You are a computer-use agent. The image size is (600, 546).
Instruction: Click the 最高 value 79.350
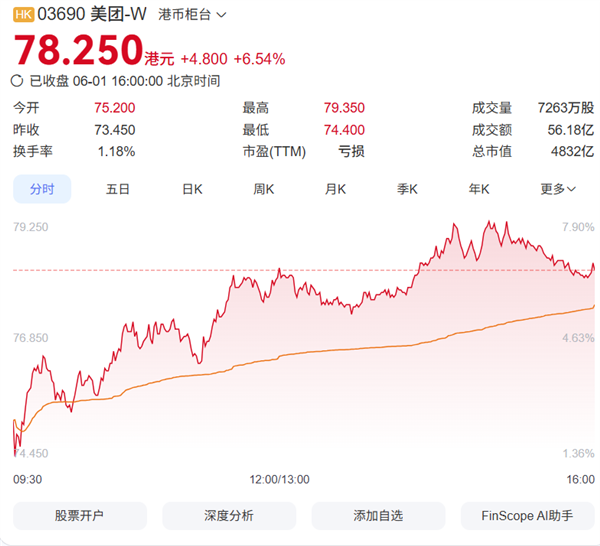[x=344, y=108]
